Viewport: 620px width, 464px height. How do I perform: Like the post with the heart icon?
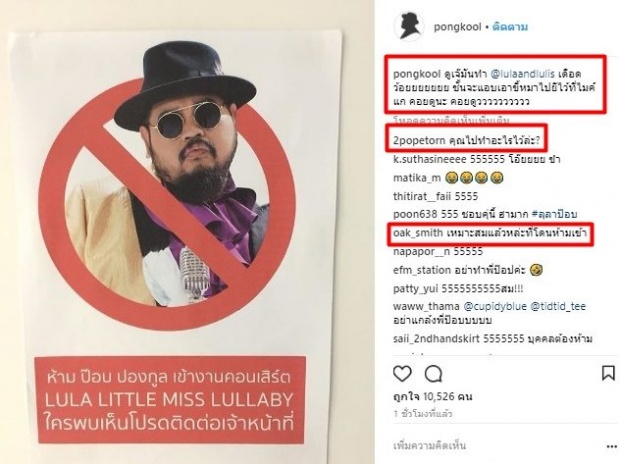(x=402, y=374)
